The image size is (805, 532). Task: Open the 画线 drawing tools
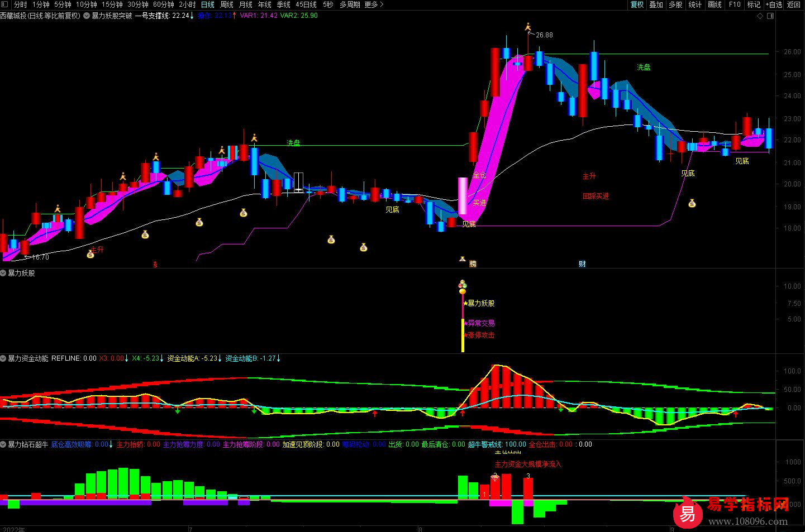point(715,4)
